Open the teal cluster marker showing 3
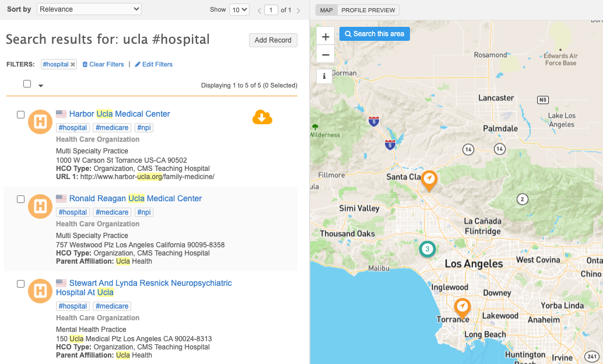This screenshot has width=603, height=364. [x=427, y=249]
